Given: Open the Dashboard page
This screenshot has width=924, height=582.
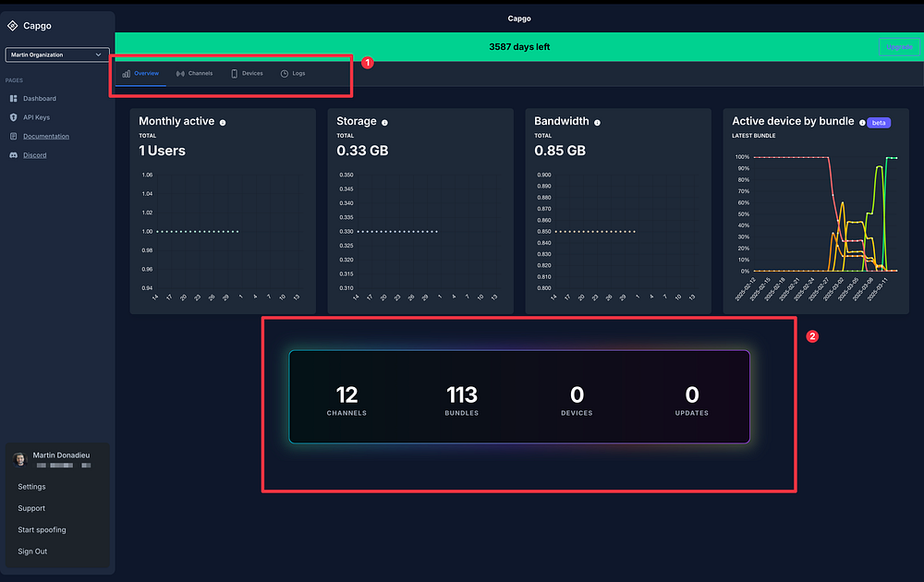Looking at the screenshot, I should (x=40, y=98).
